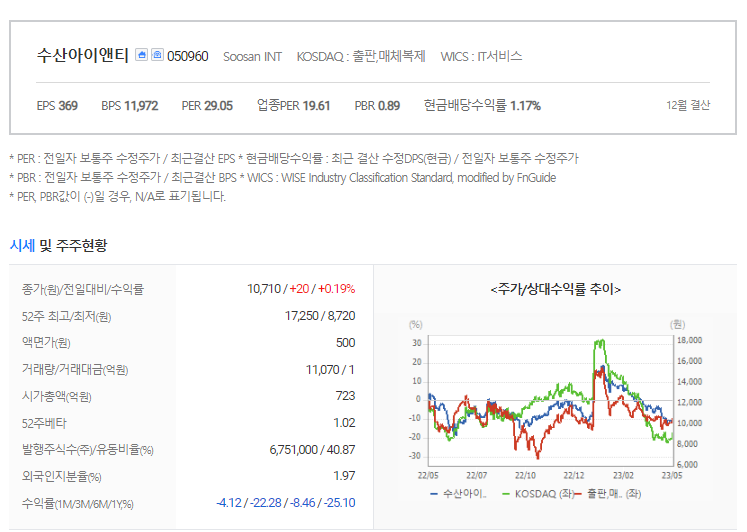Click the 종가(원)/전일대비/수익률 label

[x=82, y=289]
